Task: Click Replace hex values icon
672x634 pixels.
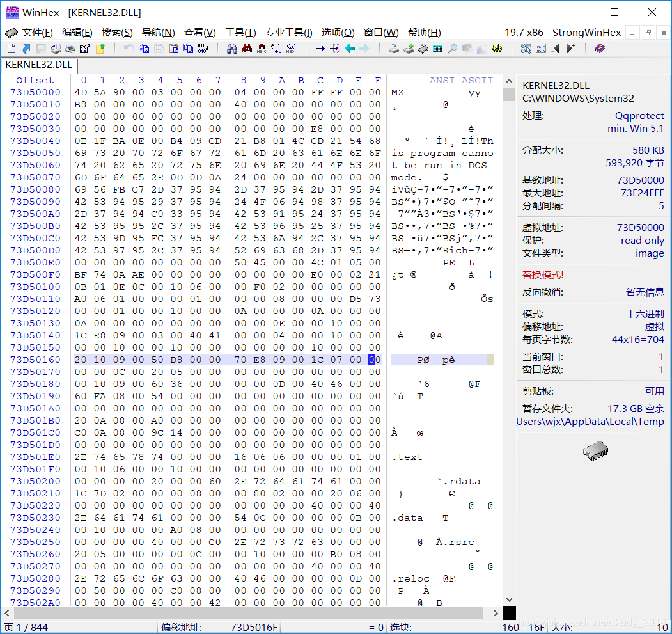Action: tap(291, 49)
